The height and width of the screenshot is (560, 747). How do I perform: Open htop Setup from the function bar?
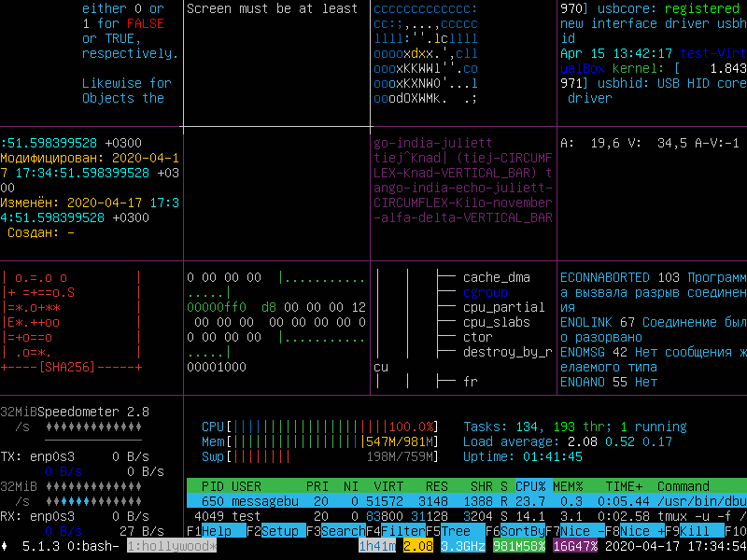point(279,530)
